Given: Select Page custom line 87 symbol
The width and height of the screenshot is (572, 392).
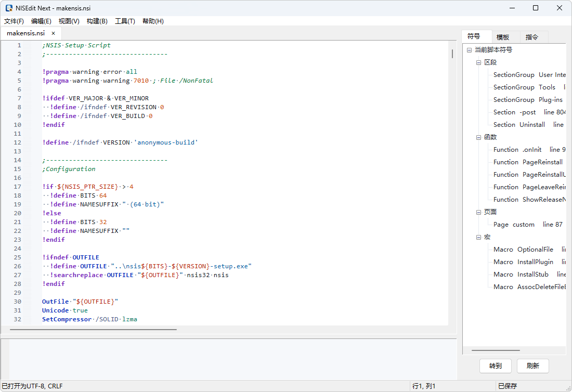Looking at the screenshot, I should pyautogui.click(x=528, y=225).
